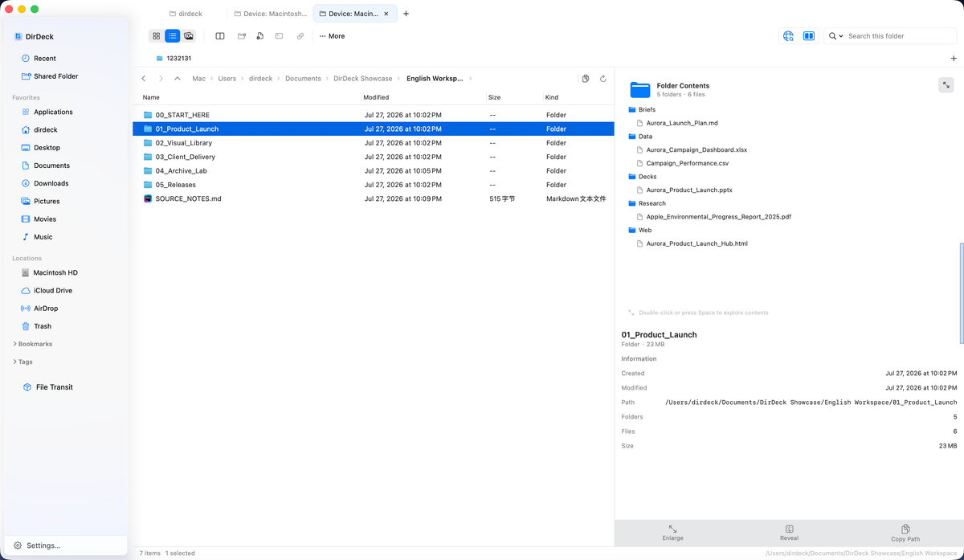Screen dimensions: 964x560
Task: Open the 1232131 pinned folder
Action: tap(173, 59)
